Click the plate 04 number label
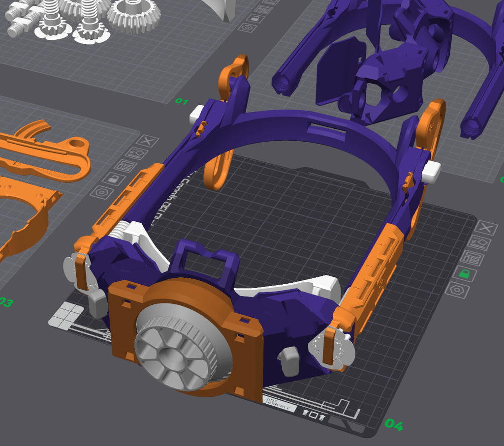The width and height of the screenshot is (504, 446). pyautogui.click(x=394, y=424)
